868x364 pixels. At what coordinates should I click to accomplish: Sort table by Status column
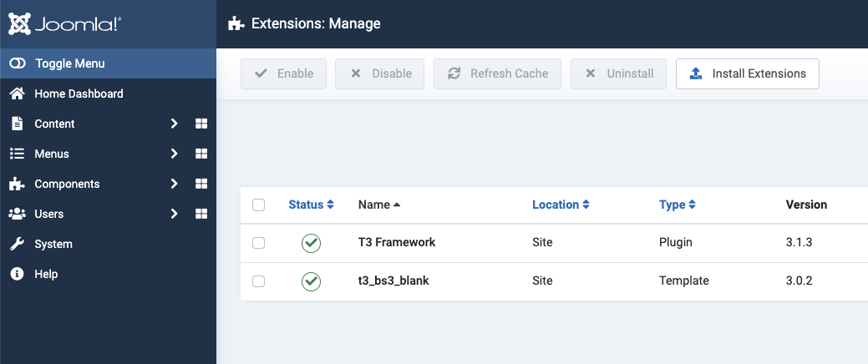point(311,205)
